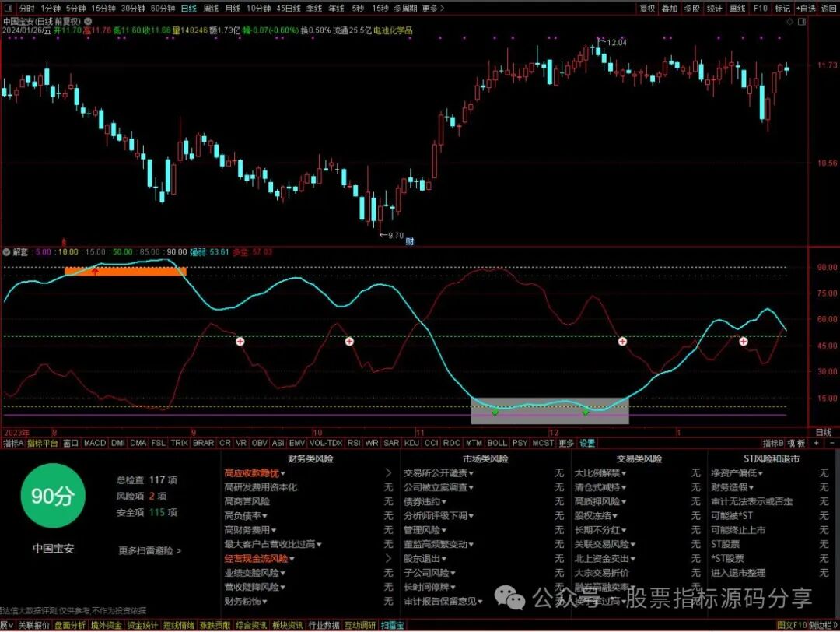Open the 指标平台 indicator platform
Screen dimensions: 840x632
tap(42, 443)
